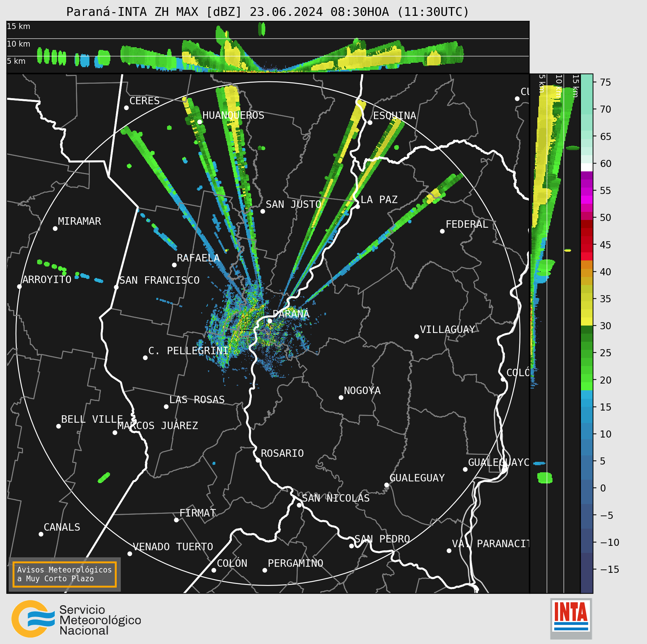
Task: Click the 30 dBZ yellow color scale band
Action: coord(587,321)
